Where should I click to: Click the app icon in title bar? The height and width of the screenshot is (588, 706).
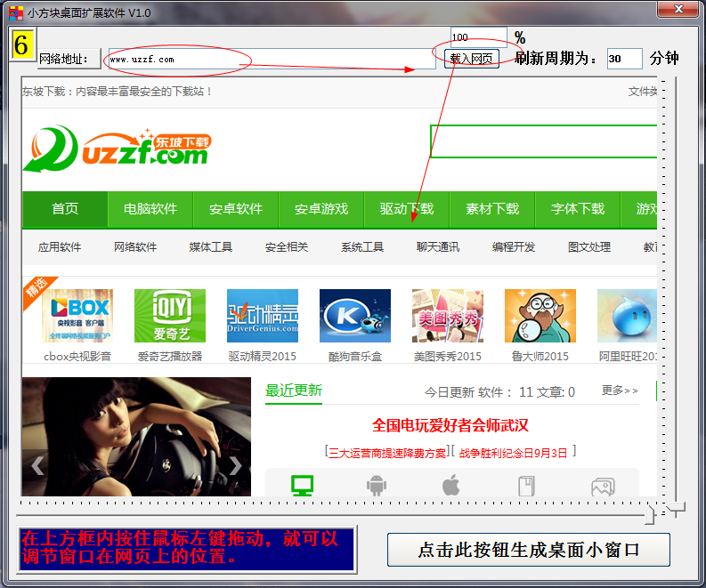pos(16,13)
